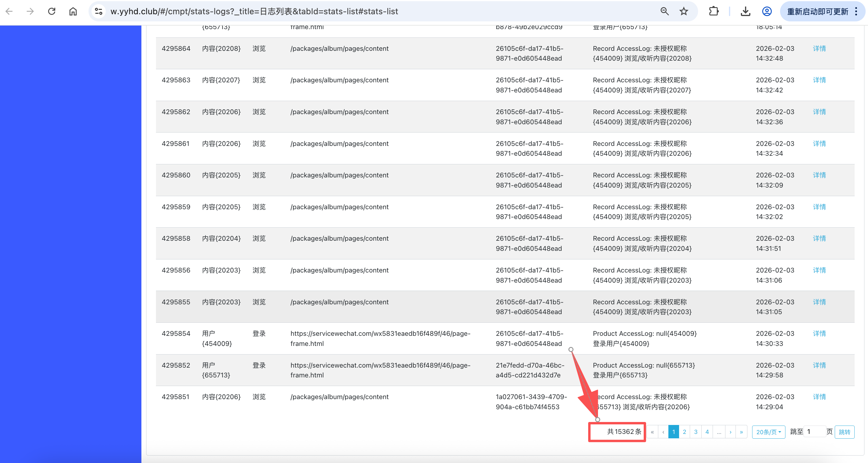Image resolution: width=868 pixels, height=463 pixels.
Task: Open browser downloads icon
Action: 745,12
